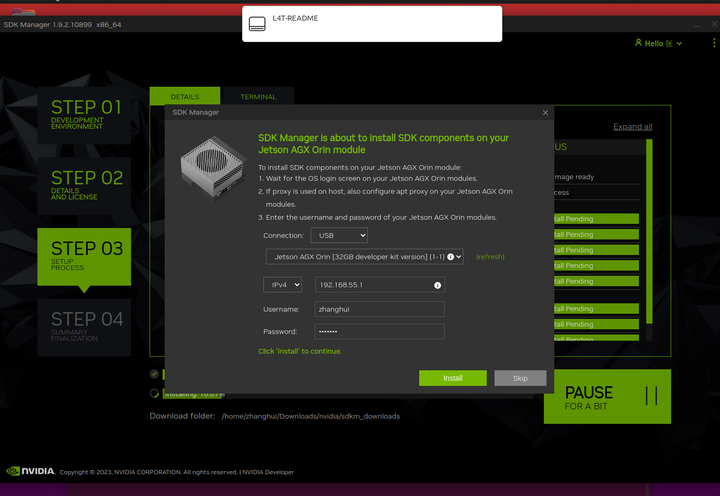Image resolution: width=720 pixels, height=496 pixels.
Task: Click the Jetson AGX Orin module image
Action: 212,168
